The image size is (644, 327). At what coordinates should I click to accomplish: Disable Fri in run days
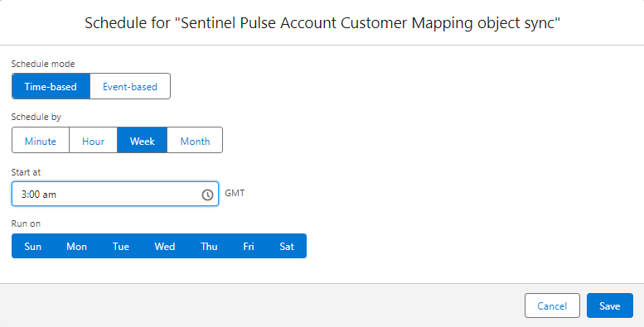pyautogui.click(x=249, y=246)
